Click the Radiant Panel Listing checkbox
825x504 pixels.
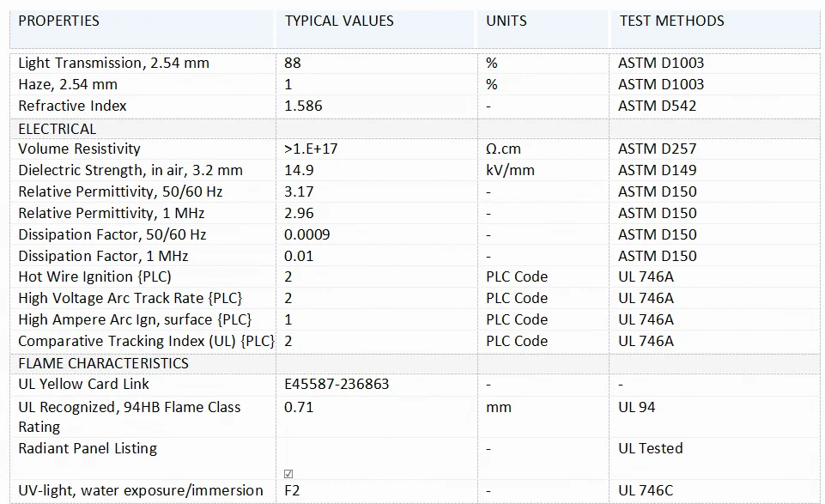click(288, 474)
